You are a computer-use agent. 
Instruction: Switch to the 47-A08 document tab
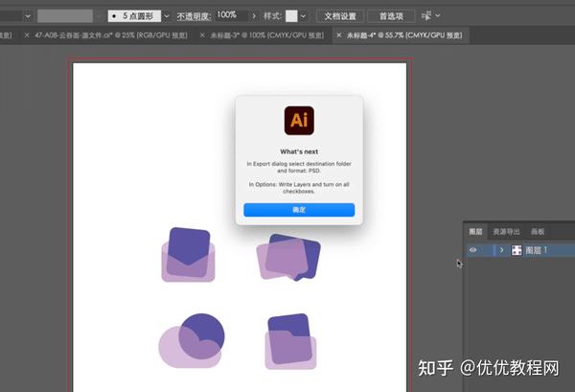pyautogui.click(x=111, y=35)
